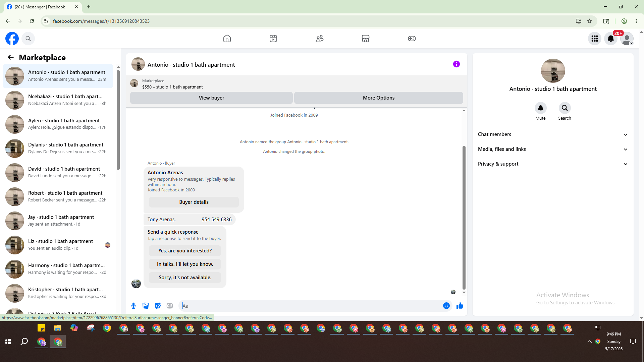Open Windows taskbar search
The image size is (644, 362).
coord(24,342)
